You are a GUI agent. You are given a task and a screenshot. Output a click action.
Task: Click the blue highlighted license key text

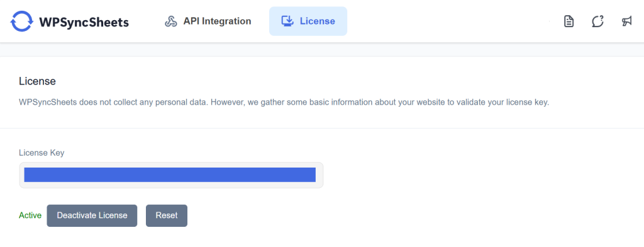pyautogui.click(x=170, y=175)
